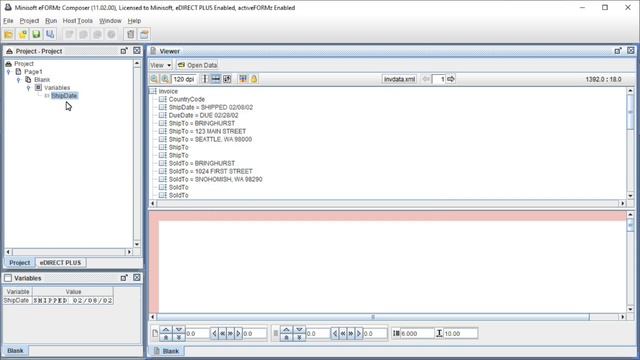Undock the Viewer panel using its float icon

(618, 51)
